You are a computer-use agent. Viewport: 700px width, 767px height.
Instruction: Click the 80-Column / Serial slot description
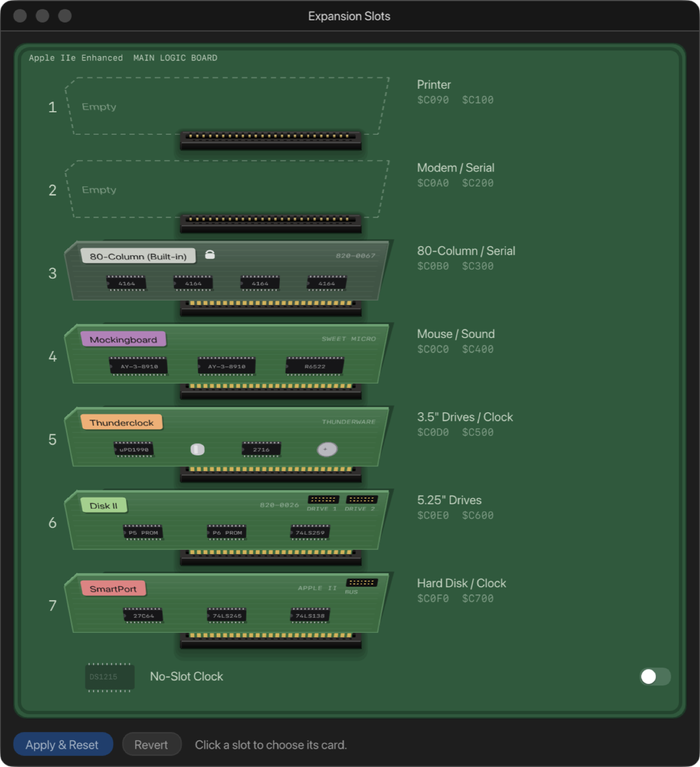(x=466, y=251)
